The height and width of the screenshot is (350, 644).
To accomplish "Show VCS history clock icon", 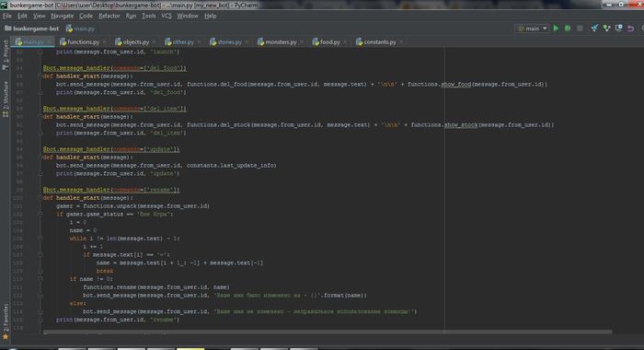I will (x=618, y=28).
